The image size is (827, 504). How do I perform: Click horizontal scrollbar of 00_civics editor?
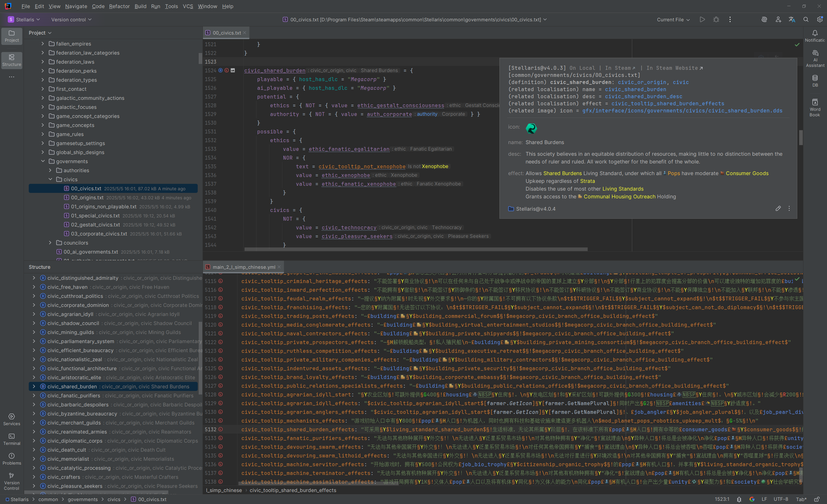[416, 249]
